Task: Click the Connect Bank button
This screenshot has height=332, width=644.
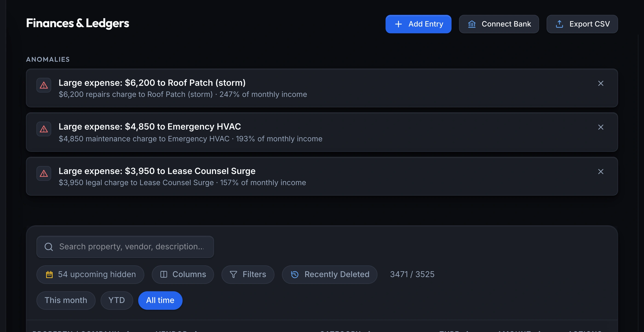Action: pos(499,24)
